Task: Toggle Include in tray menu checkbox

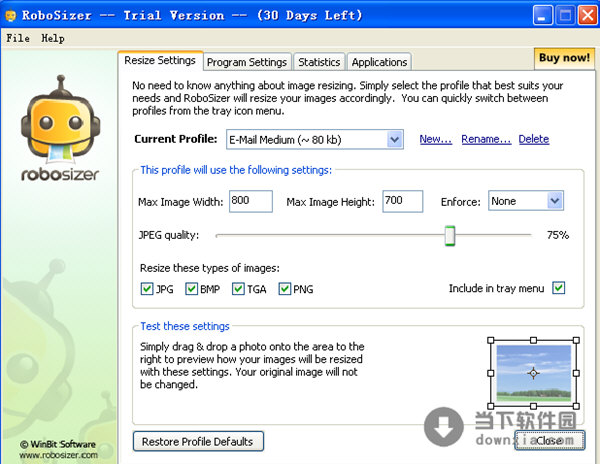Action: 559,288
